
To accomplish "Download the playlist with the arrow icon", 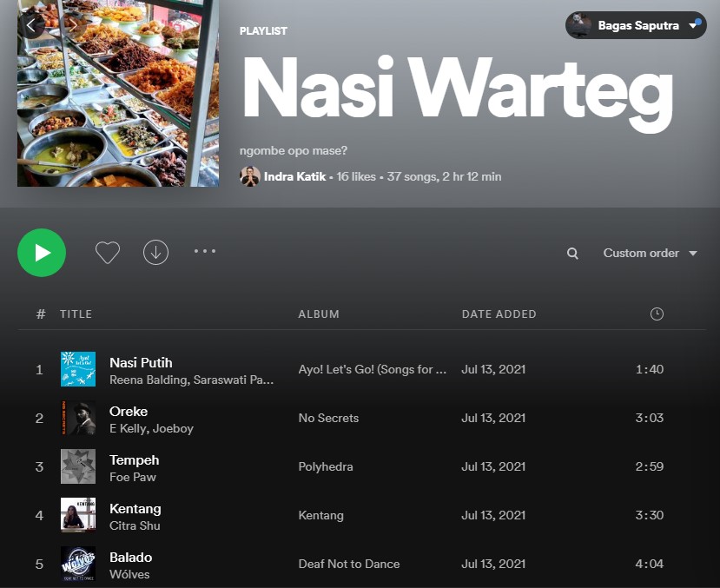I will [x=155, y=253].
